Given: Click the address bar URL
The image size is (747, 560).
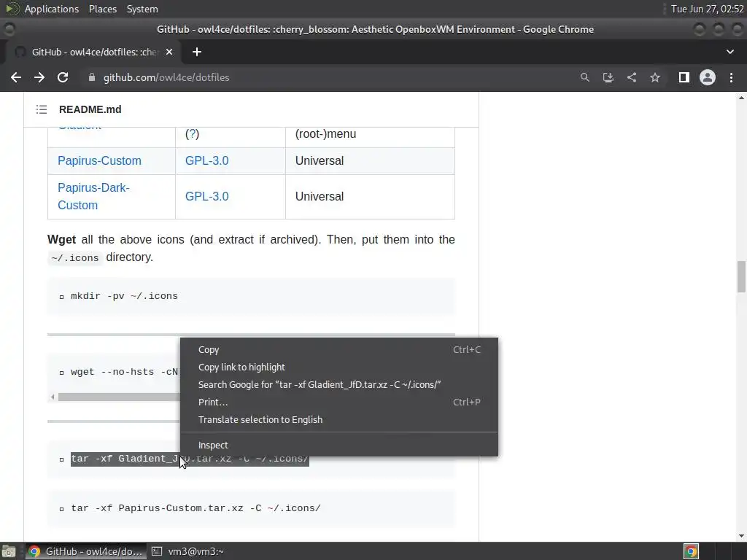Looking at the screenshot, I should coord(166,77).
